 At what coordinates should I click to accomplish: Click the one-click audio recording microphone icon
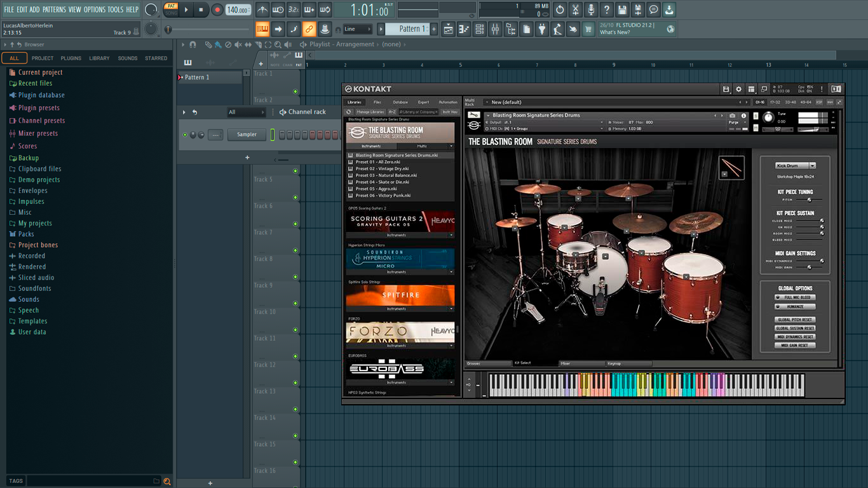point(591,10)
